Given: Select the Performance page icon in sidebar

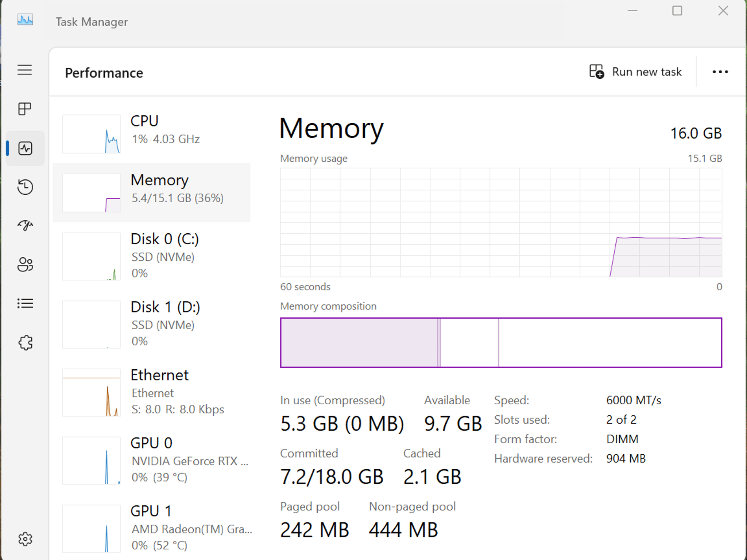Looking at the screenshot, I should click(25, 148).
